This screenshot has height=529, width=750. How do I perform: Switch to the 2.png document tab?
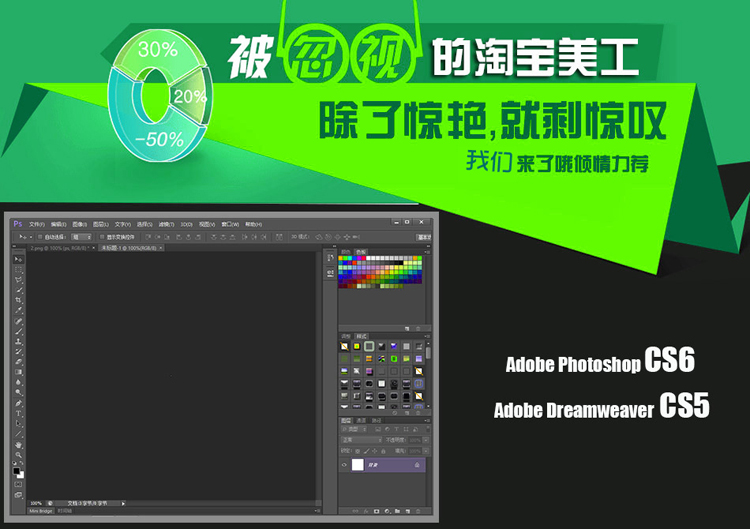(x=61, y=248)
